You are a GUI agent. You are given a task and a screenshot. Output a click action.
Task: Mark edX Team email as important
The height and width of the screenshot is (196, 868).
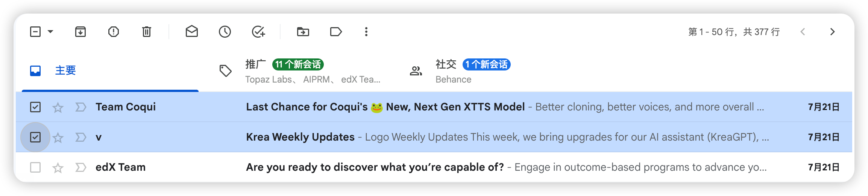pos(80,167)
